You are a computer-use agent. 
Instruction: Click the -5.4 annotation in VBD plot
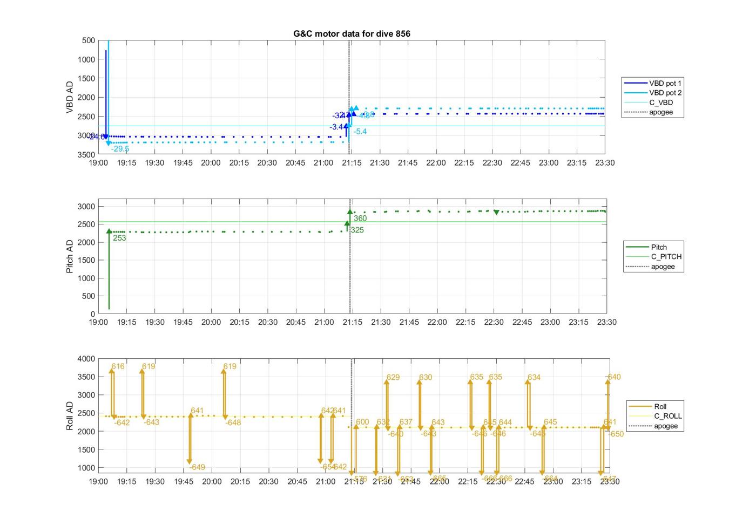pyautogui.click(x=360, y=132)
